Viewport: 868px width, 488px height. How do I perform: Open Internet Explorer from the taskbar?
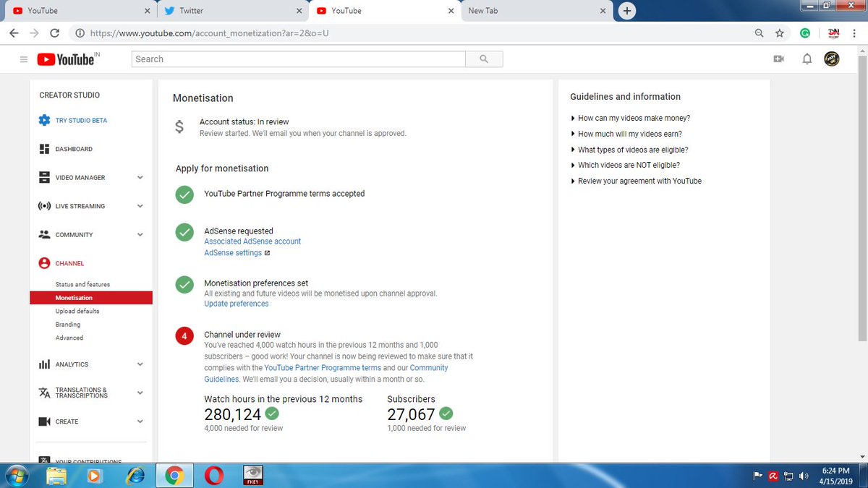pos(134,475)
